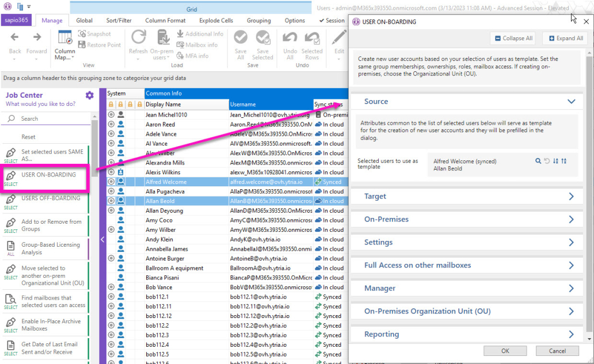Click the rightmost sort icon in template users field
Image resolution: width=594 pixels, height=364 pixels.
(564, 161)
